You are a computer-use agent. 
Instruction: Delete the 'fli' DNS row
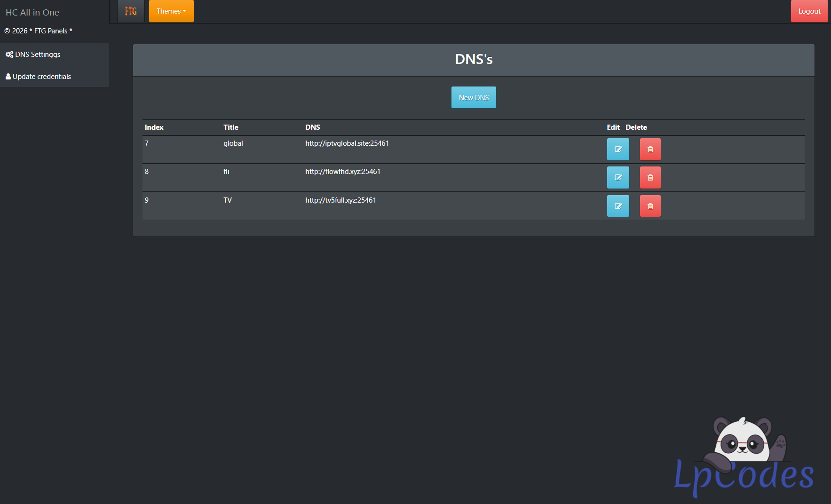click(x=650, y=178)
